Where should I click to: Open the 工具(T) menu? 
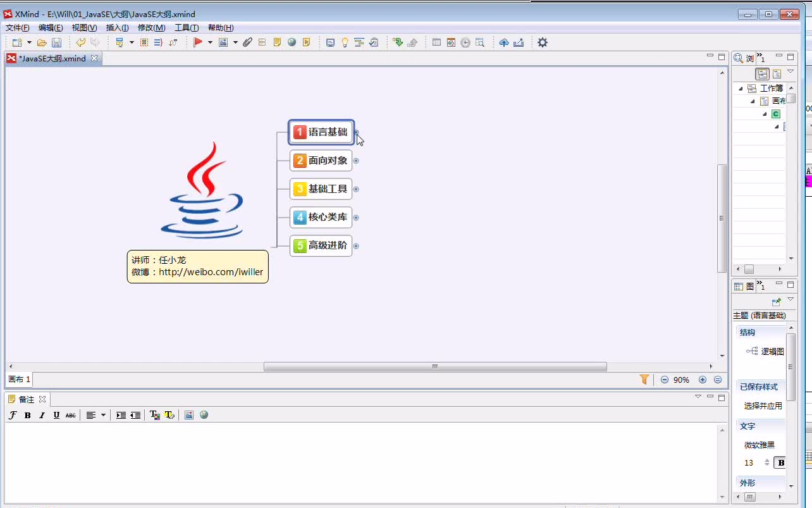click(x=187, y=28)
